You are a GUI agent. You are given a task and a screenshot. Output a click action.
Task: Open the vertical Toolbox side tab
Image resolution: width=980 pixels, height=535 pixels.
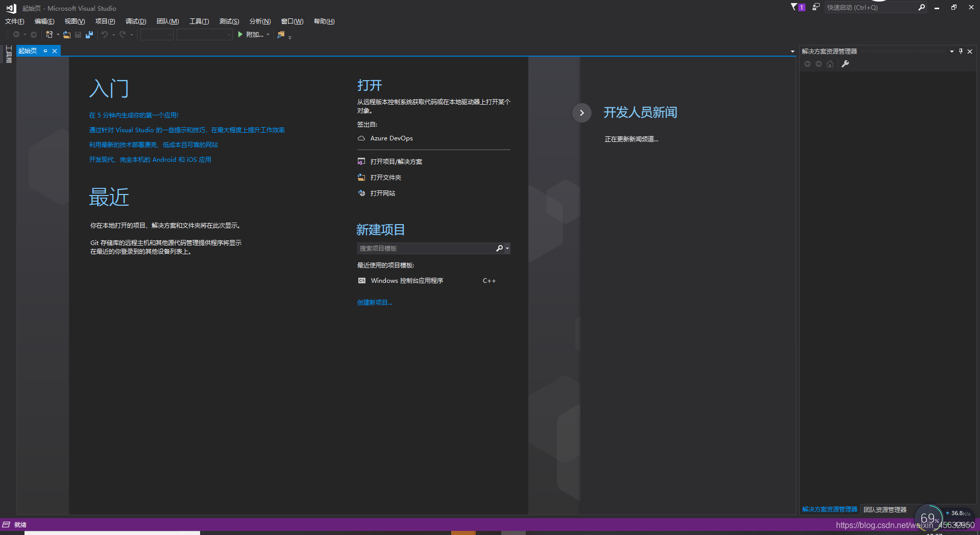tap(9, 54)
